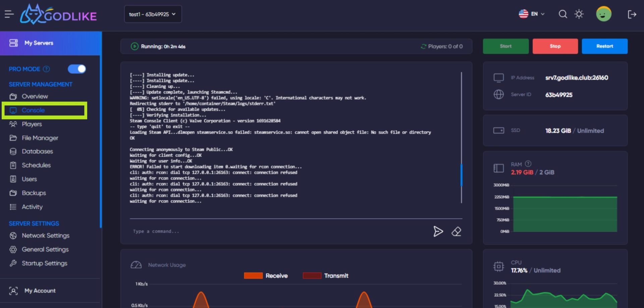Screen dimensions: 644x308
Task: Open Startup Settings
Action: click(x=44, y=263)
